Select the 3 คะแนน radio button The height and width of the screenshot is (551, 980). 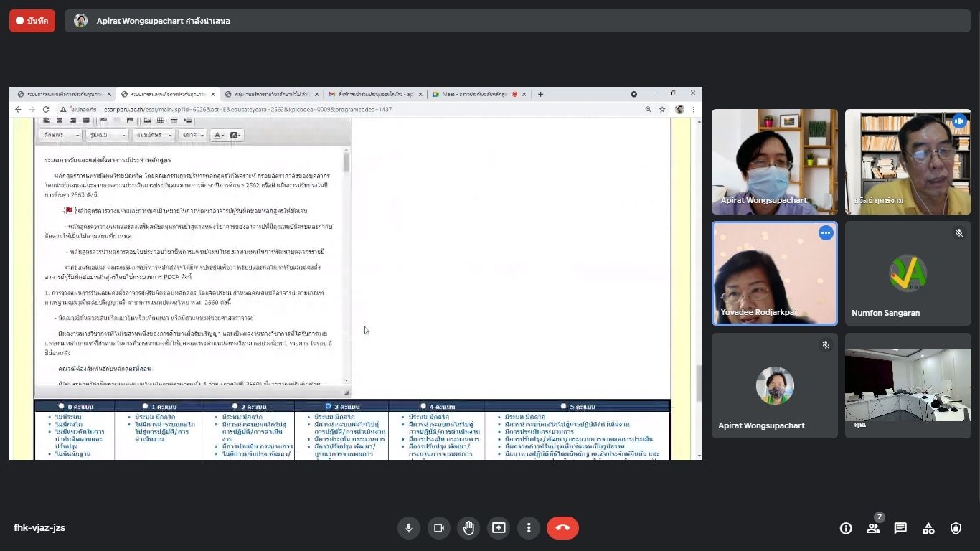click(x=328, y=407)
